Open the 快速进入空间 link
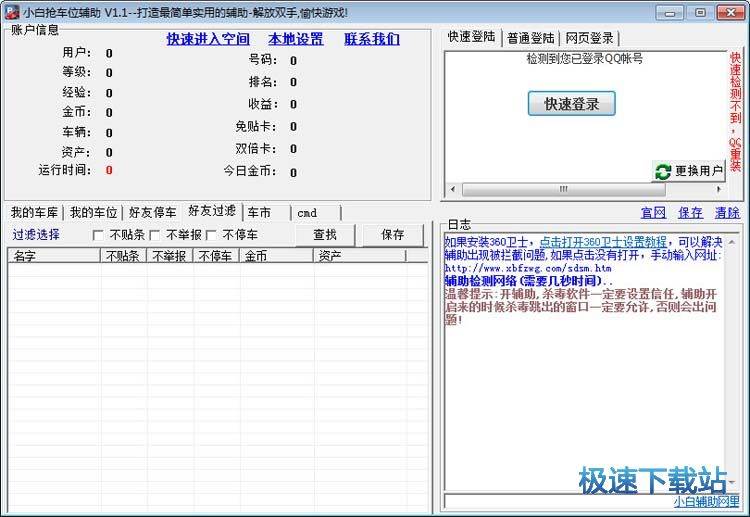Image resolution: width=750 pixels, height=517 pixels. [208, 39]
